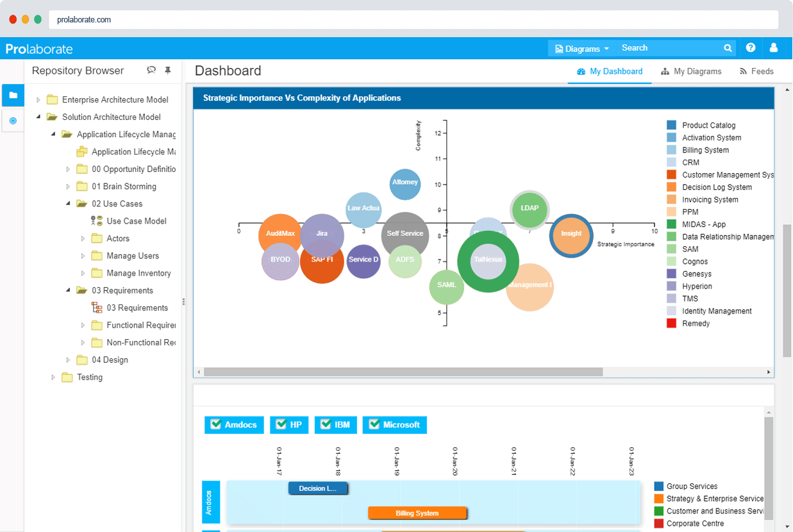Open the Non-Functional Requirements tree item
793x532 pixels.
coord(141,342)
